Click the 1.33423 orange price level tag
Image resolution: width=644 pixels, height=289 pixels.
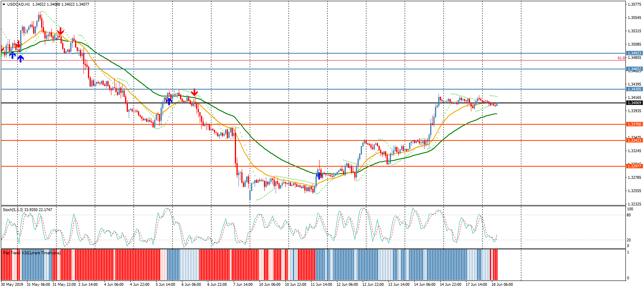(634, 140)
